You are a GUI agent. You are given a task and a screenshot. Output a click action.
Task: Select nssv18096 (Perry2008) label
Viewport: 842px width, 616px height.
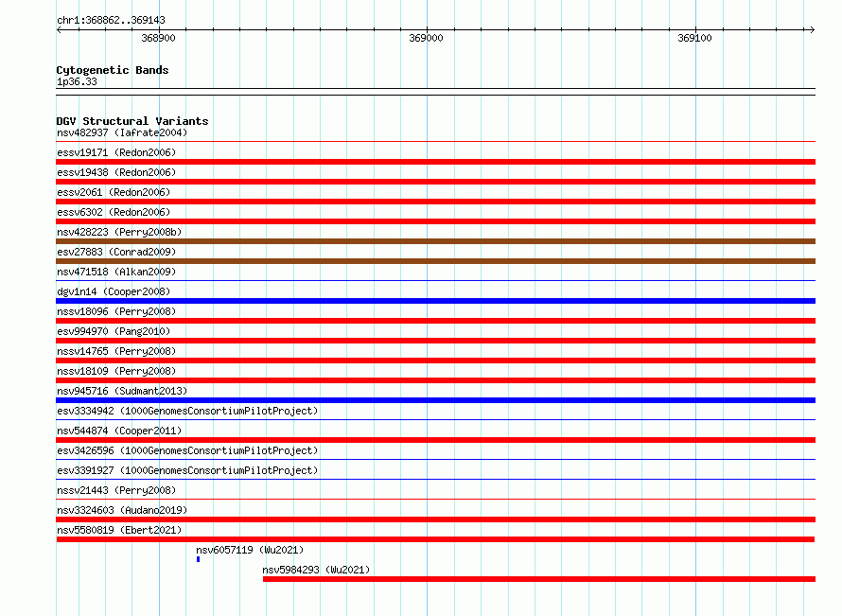click(116, 311)
